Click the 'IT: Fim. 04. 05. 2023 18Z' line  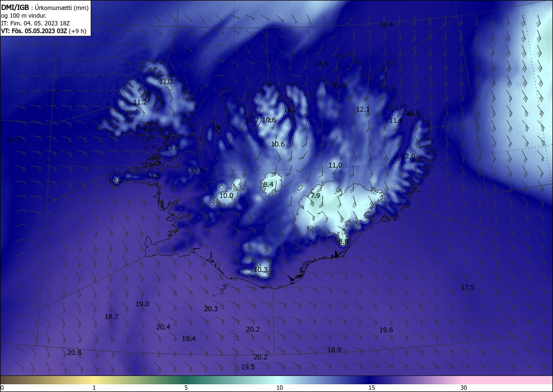pos(35,23)
